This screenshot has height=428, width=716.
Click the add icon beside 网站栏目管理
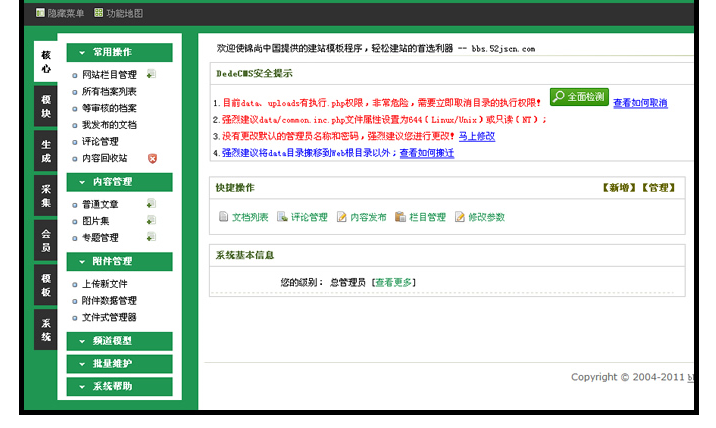(x=151, y=74)
